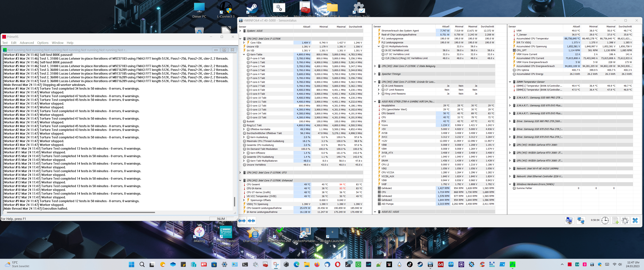The image size is (644, 270).
Task: Start logging with the sheet-plus icon
Action: click(615, 220)
